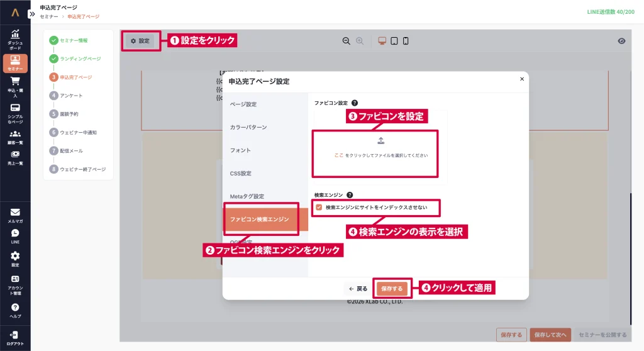Uncheck the search engine no-index checkbox
Screen dimensions: 644x351
point(319,207)
